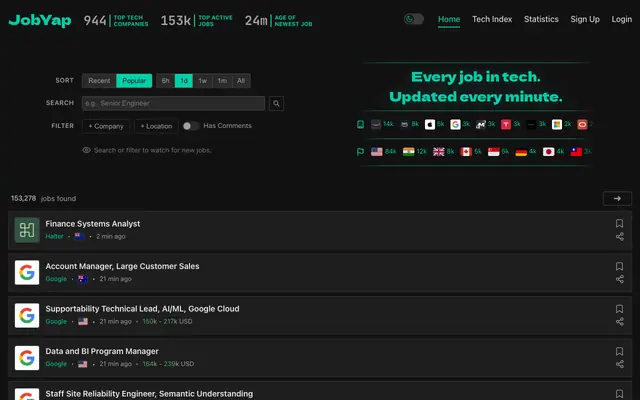This screenshot has width=640, height=400.
Task: Share Finance Systems Analyst job
Action: 620,237
